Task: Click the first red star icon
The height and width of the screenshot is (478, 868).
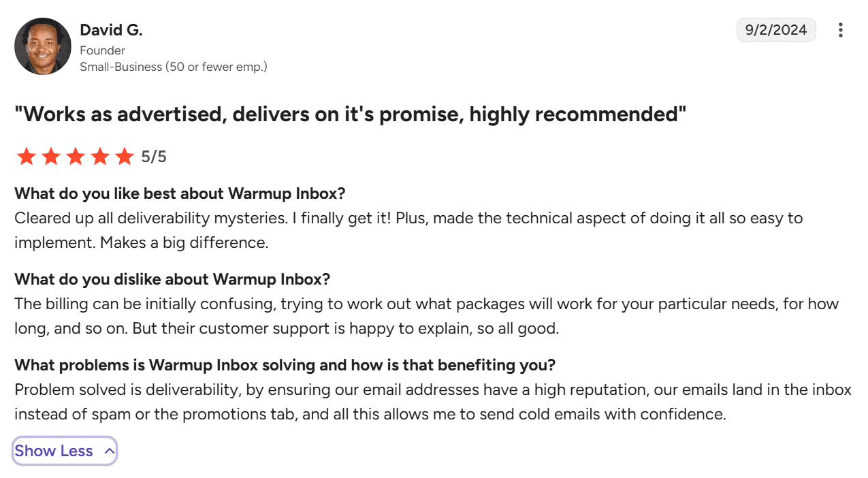Action: coord(27,156)
